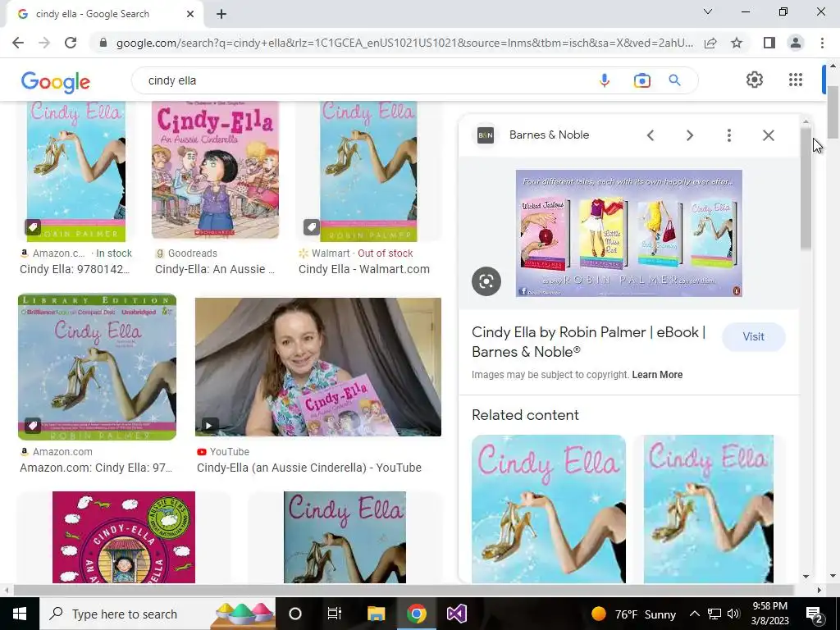Open Google quick settings gear
Viewport: 840px width, 630px height.
click(755, 80)
